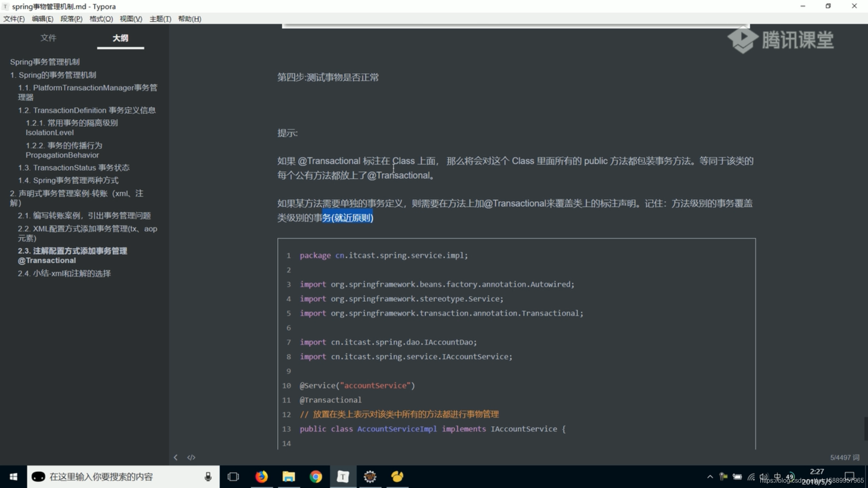Toggle source code mode icon

(191, 457)
